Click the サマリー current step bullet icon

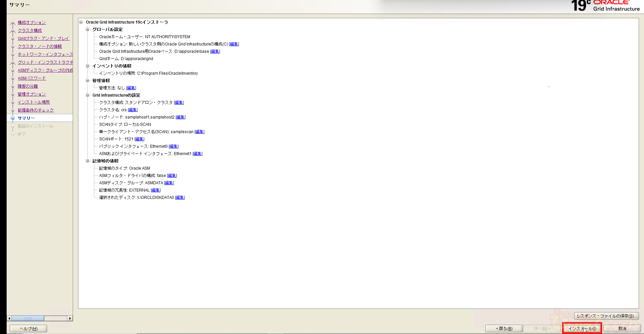point(13,118)
